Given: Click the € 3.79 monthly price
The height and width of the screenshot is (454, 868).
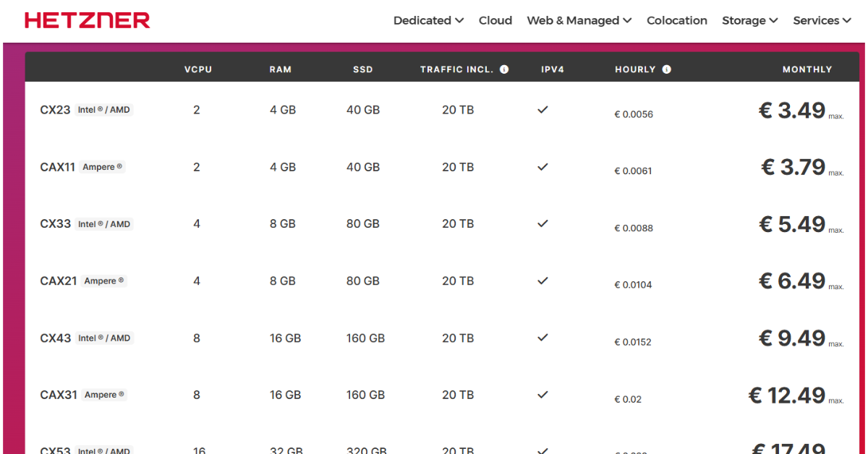Looking at the screenshot, I should pos(793,167).
